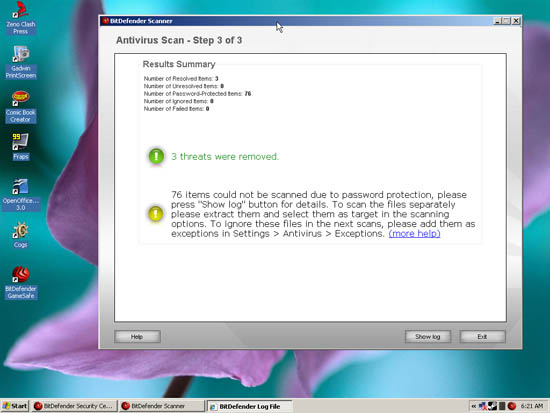Switch to BitDefender Security Center taskbar item
The image size is (550, 413).
coord(74,406)
